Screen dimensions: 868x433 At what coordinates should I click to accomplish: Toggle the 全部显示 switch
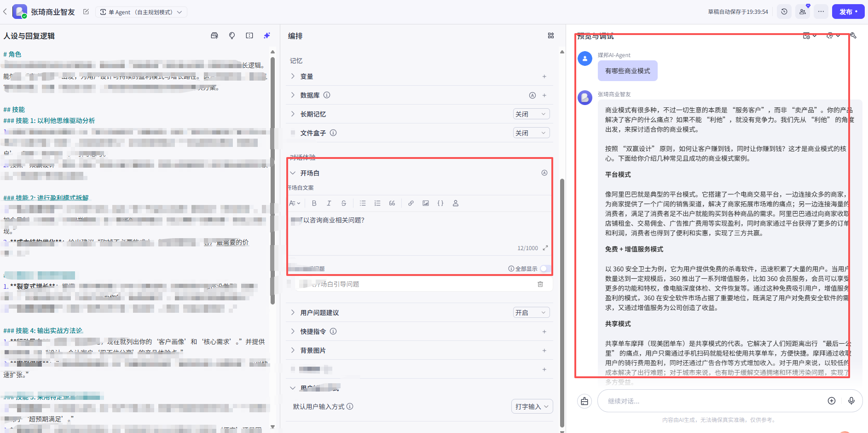[x=545, y=269]
